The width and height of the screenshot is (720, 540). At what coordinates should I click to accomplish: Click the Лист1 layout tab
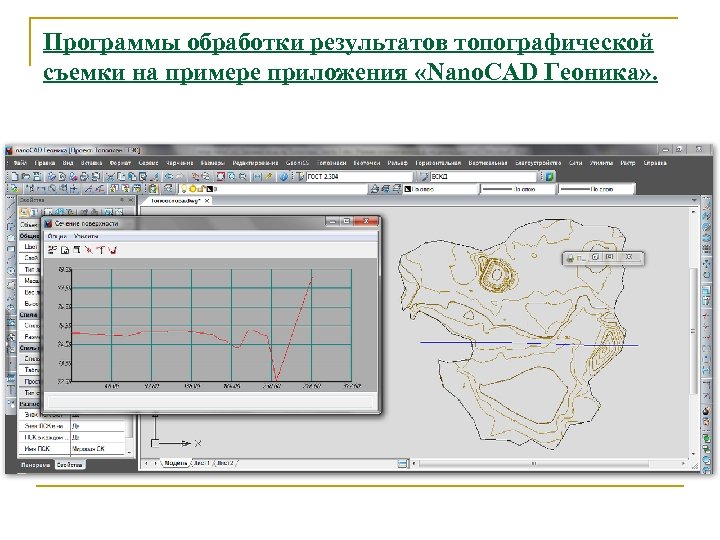[x=202, y=463]
